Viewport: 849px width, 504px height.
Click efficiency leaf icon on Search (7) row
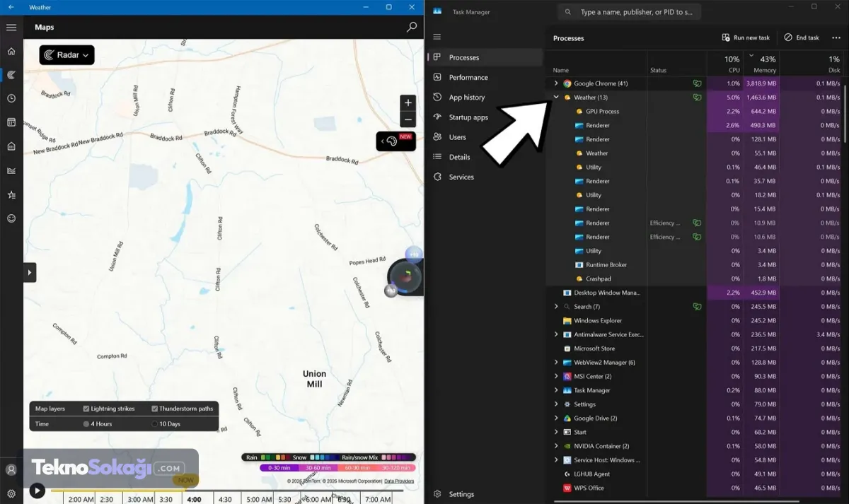697,307
